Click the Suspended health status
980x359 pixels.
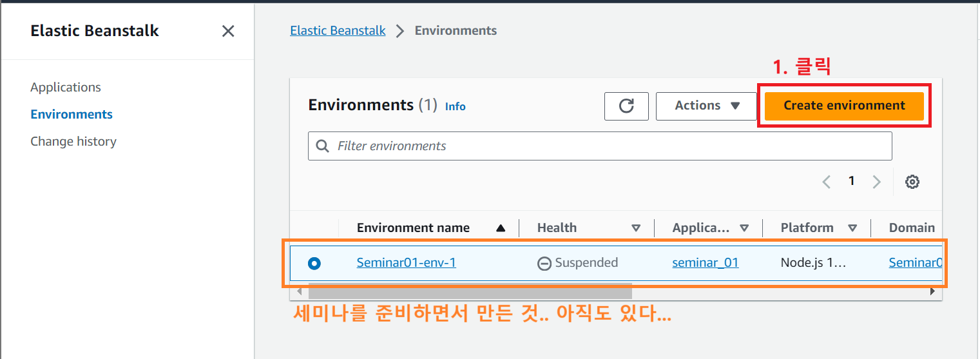click(578, 263)
